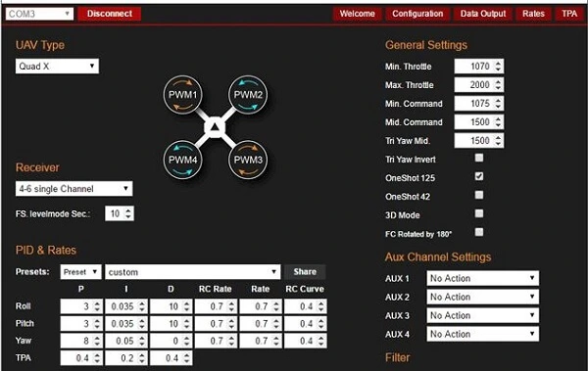Open the AUX 2 action dropdown

(x=482, y=297)
